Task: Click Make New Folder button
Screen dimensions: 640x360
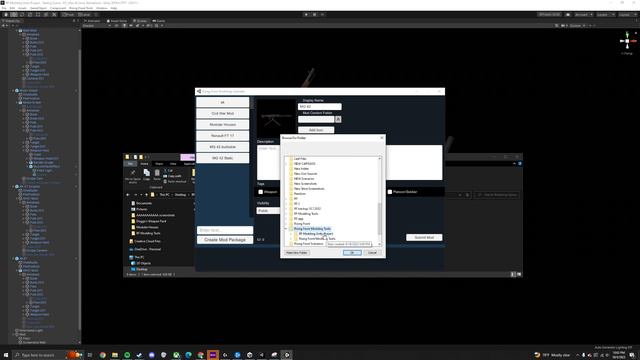Action: tap(297, 253)
